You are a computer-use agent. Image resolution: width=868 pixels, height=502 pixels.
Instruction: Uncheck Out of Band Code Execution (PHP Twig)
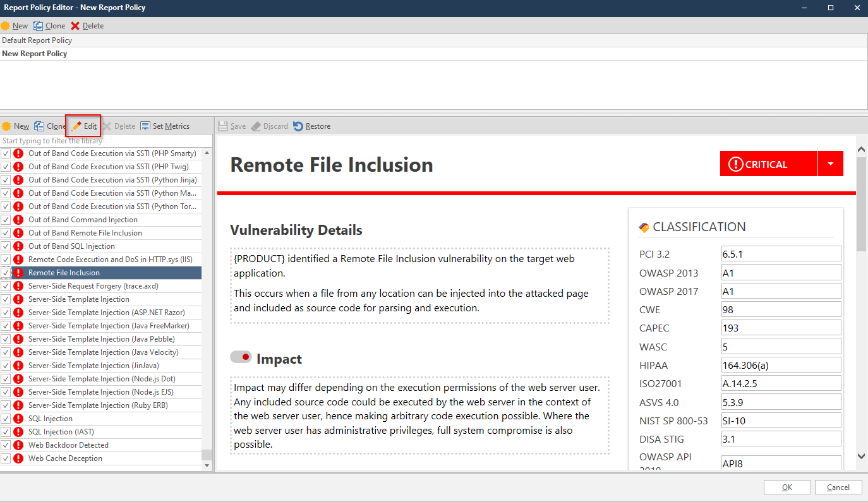(6, 167)
